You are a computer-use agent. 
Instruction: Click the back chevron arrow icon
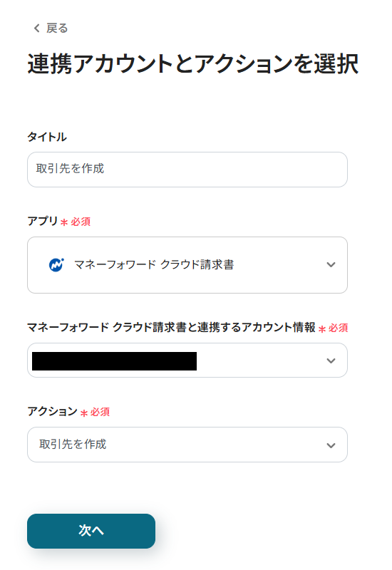(x=36, y=28)
